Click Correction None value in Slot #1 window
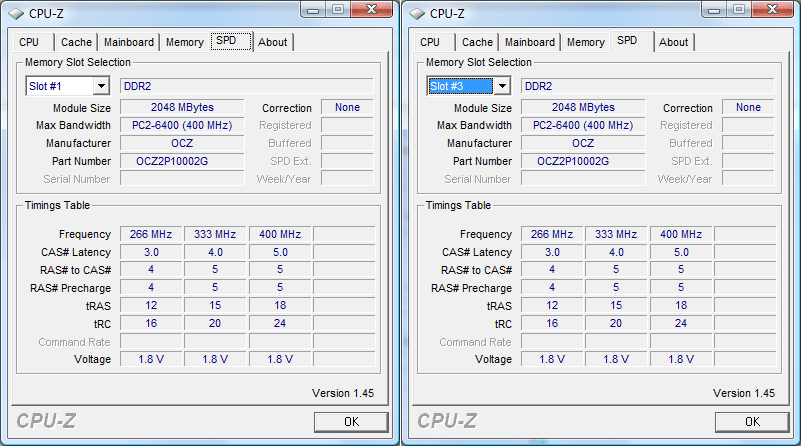 (x=347, y=108)
